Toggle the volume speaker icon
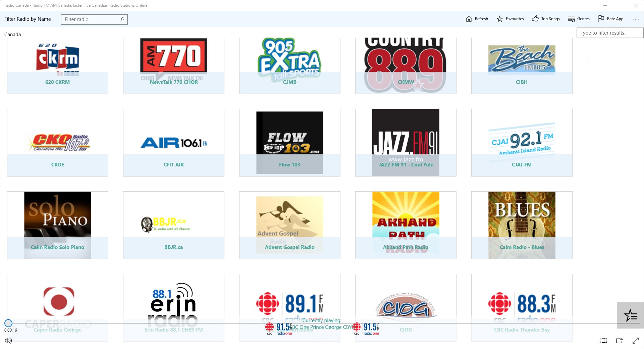Screen dimensions: 644x349 (x=8, y=341)
